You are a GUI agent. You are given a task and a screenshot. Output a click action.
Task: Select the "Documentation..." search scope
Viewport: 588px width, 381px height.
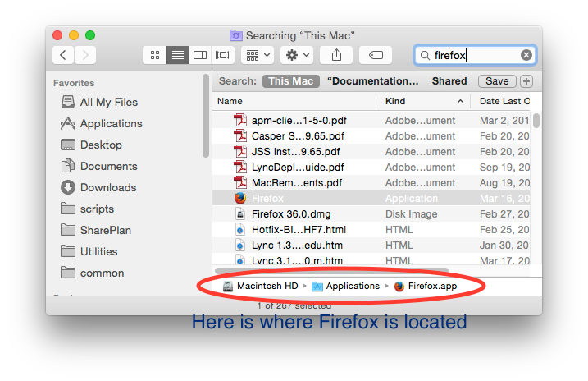372,81
